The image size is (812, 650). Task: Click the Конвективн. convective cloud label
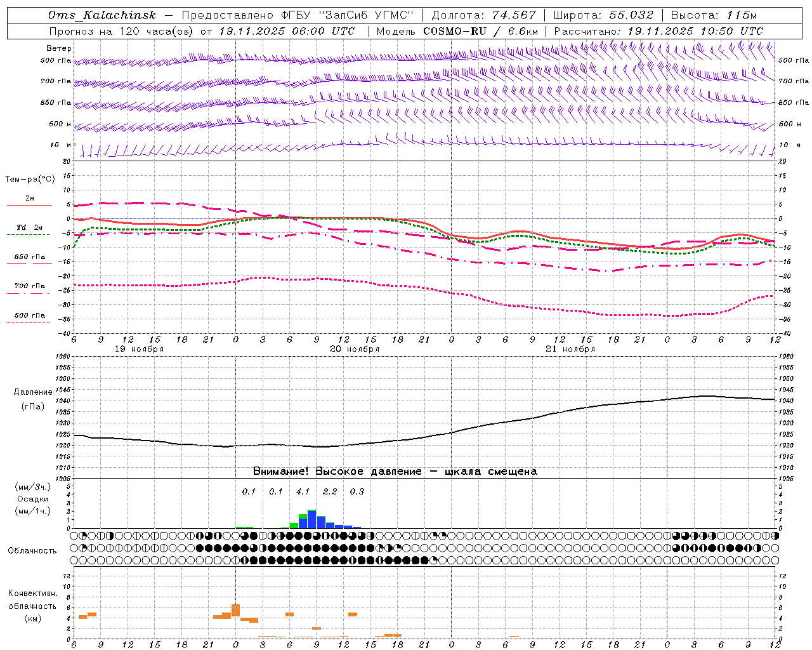point(33,594)
